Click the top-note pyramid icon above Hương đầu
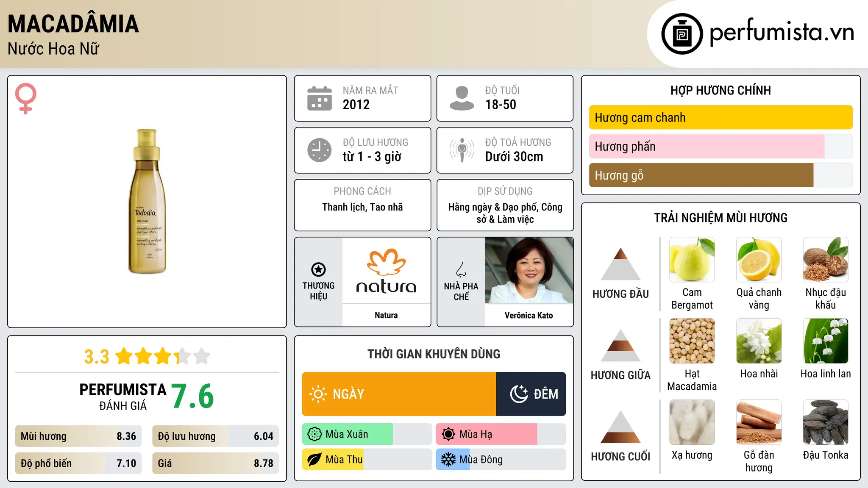 pos(620,264)
